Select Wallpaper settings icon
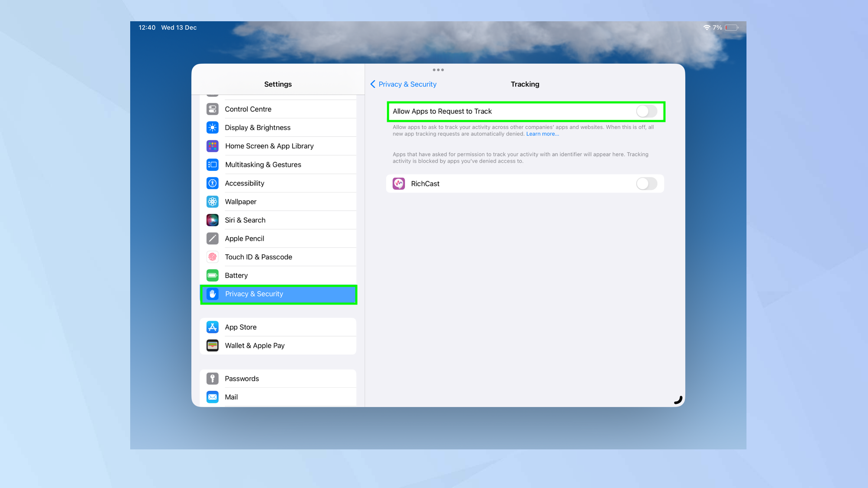Image resolution: width=868 pixels, height=488 pixels. click(212, 201)
